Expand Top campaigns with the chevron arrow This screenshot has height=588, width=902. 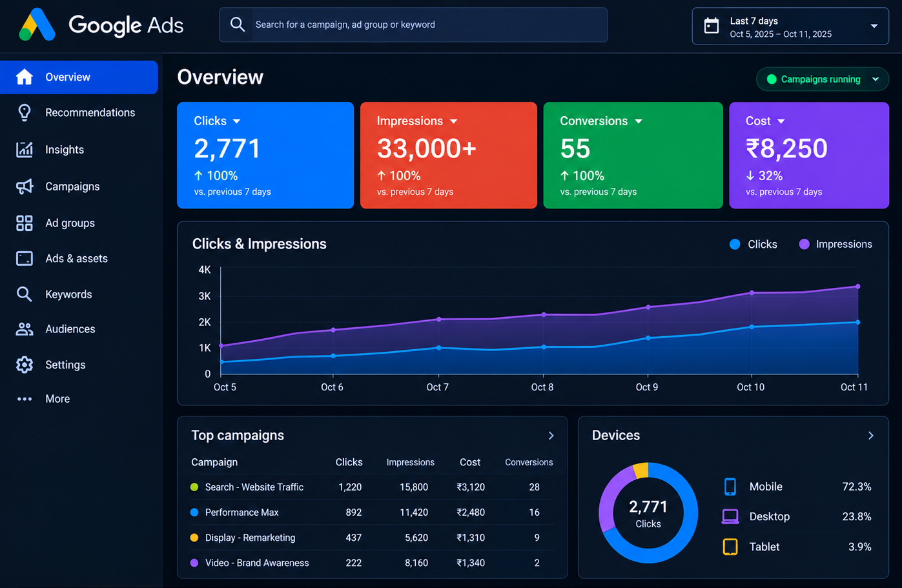(x=551, y=436)
